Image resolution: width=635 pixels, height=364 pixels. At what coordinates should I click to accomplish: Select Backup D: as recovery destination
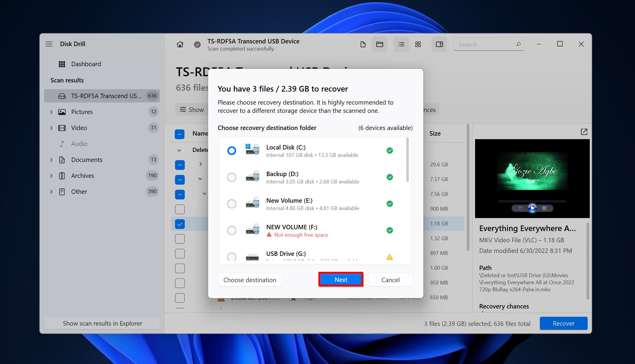click(x=231, y=177)
